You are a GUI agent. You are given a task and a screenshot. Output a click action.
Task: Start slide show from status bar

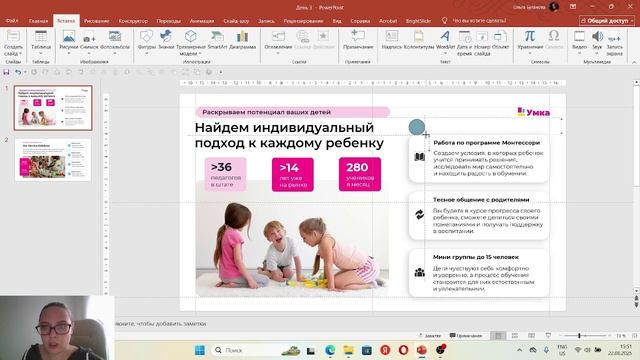(548, 336)
